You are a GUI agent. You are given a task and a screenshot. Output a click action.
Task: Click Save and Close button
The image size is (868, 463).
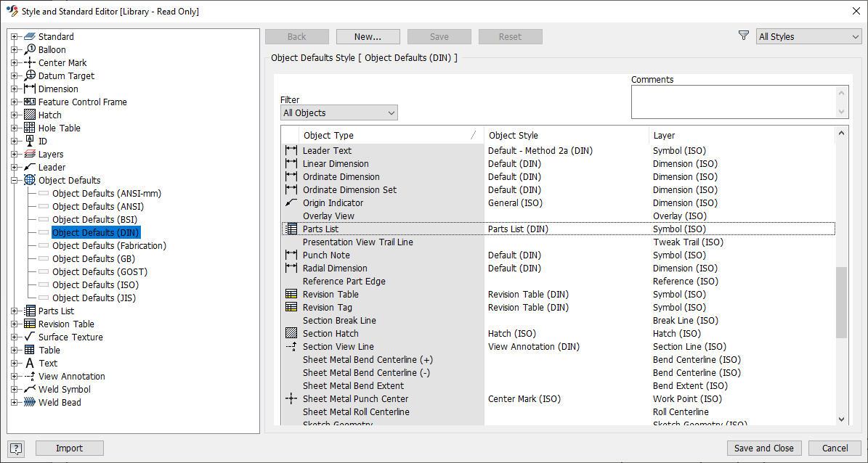click(x=764, y=448)
